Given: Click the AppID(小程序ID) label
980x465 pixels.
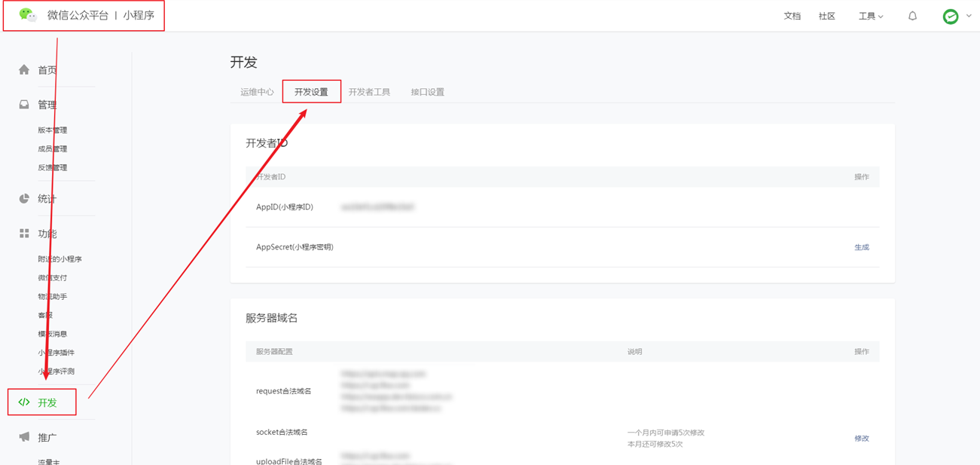Looking at the screenshot, I should (285, 207).
